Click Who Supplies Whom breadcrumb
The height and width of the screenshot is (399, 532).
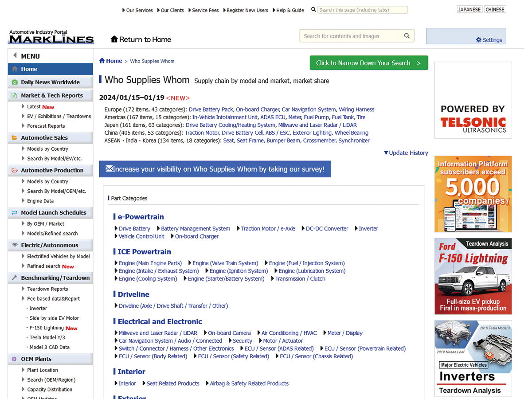point(152,61)
